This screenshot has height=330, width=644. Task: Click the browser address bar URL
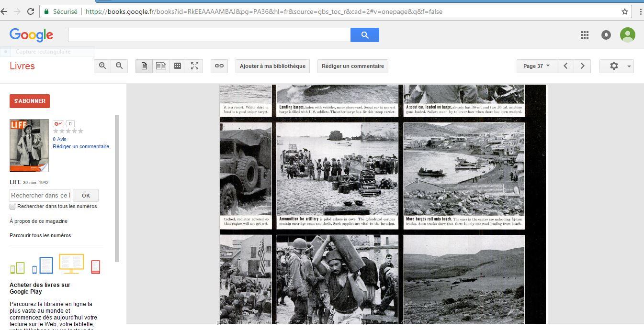tap(264, 11)
